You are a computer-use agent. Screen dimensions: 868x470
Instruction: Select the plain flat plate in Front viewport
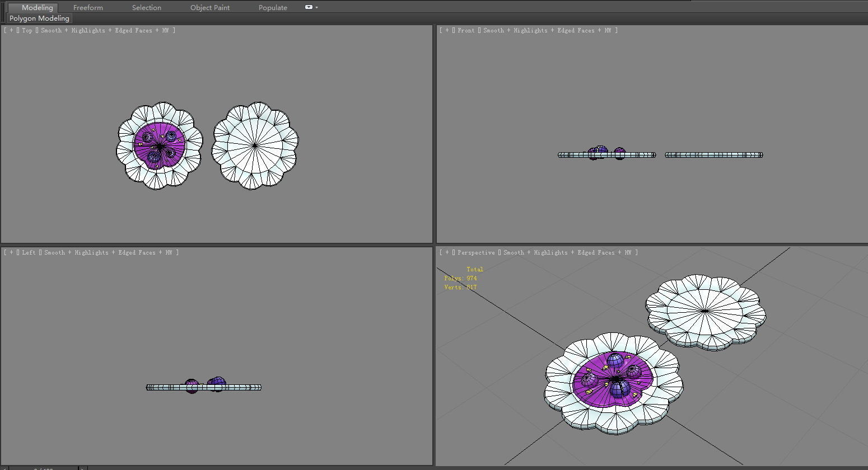(x=714, y=155)
